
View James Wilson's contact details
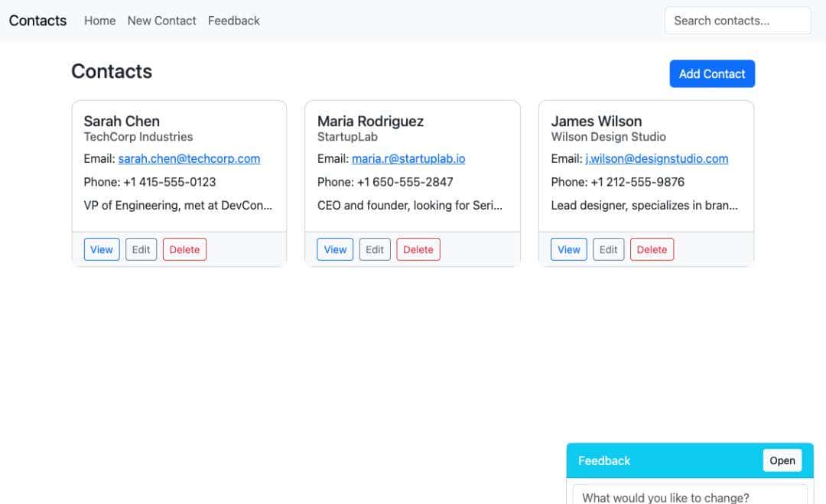(569, 249)
